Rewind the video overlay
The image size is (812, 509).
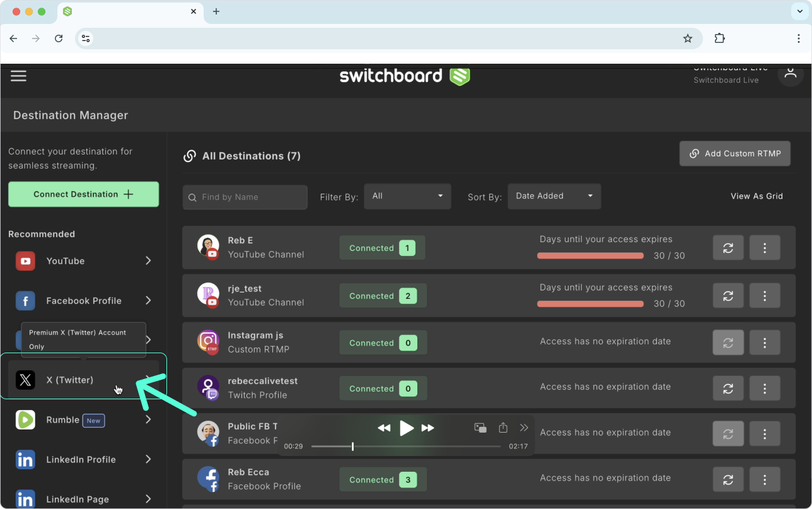384,428
